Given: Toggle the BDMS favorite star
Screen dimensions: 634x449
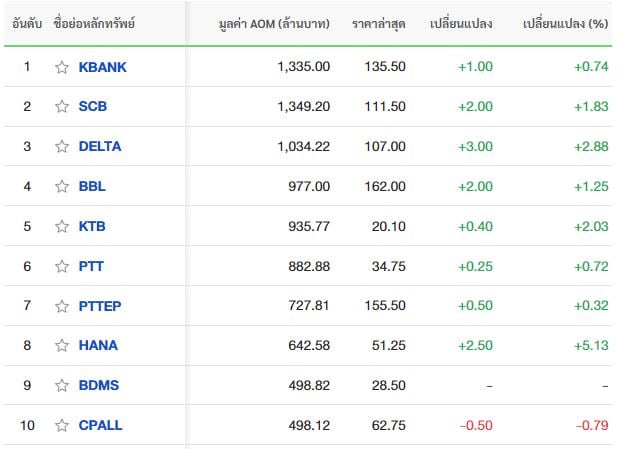Looking at the screenshot, I should (62, 385).
